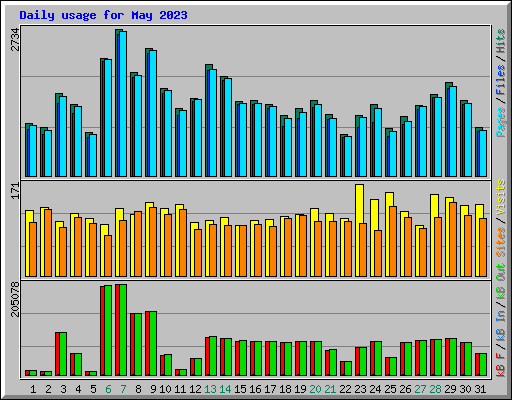Click day label 11 on the x-axis
Image resolution: width=512 pixels, height=400 pixels.
[180, 389]
